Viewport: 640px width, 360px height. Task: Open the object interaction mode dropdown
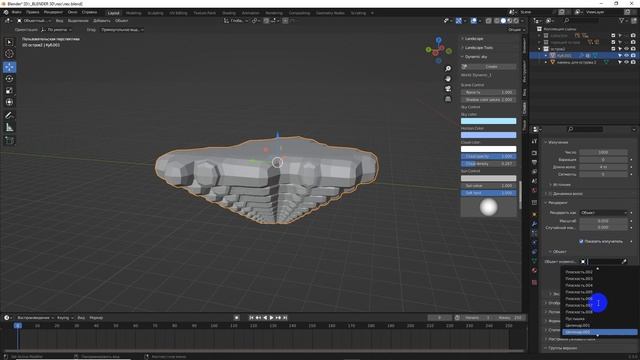[34, 20]
